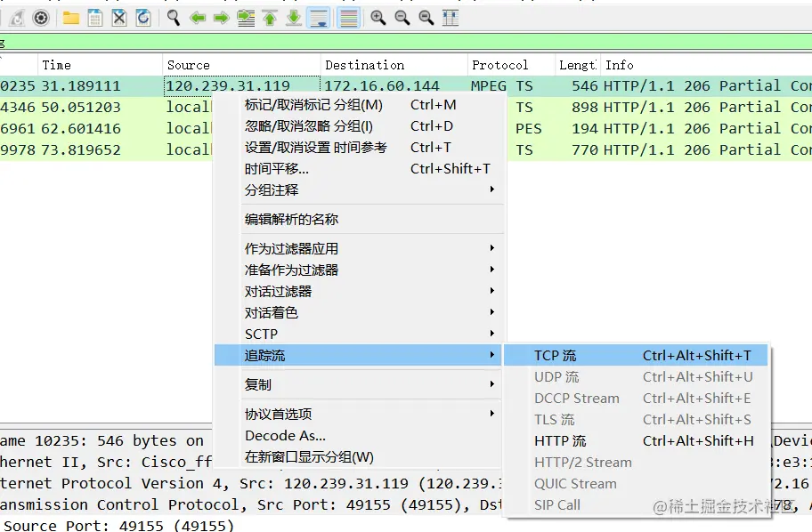Image resolution: width=812 pixels, height=532 pixels.
Task: Select TCP 流 in the follow stream submenu
Action: click(x=556, y=355)
